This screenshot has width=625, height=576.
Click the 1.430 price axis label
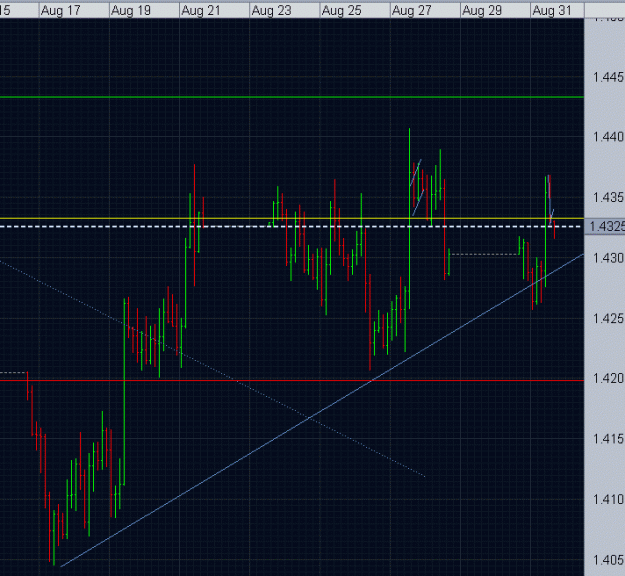tap(608, 258)
